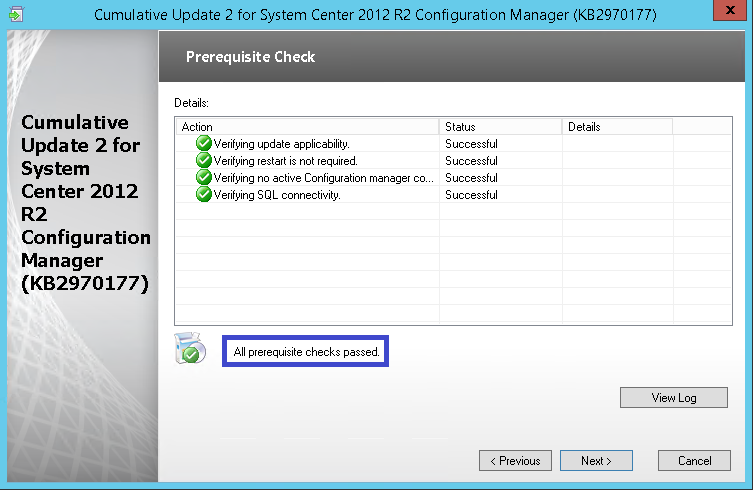Sort by the Action column header

click(307, 127)
